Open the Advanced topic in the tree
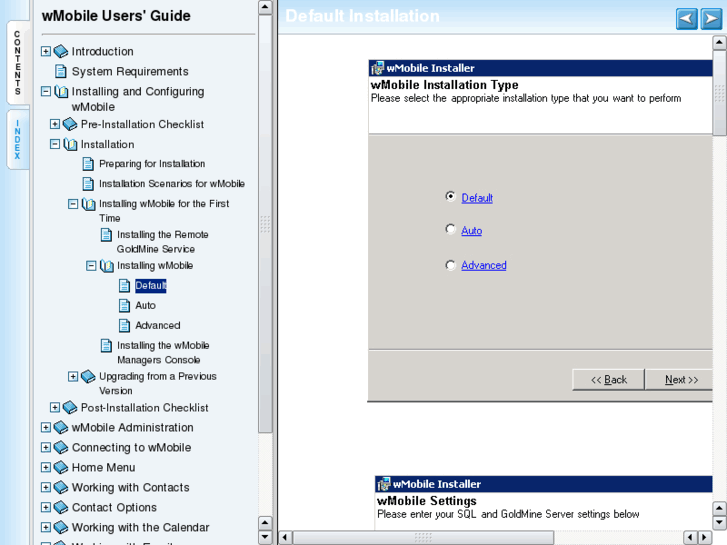 point(158,325)
